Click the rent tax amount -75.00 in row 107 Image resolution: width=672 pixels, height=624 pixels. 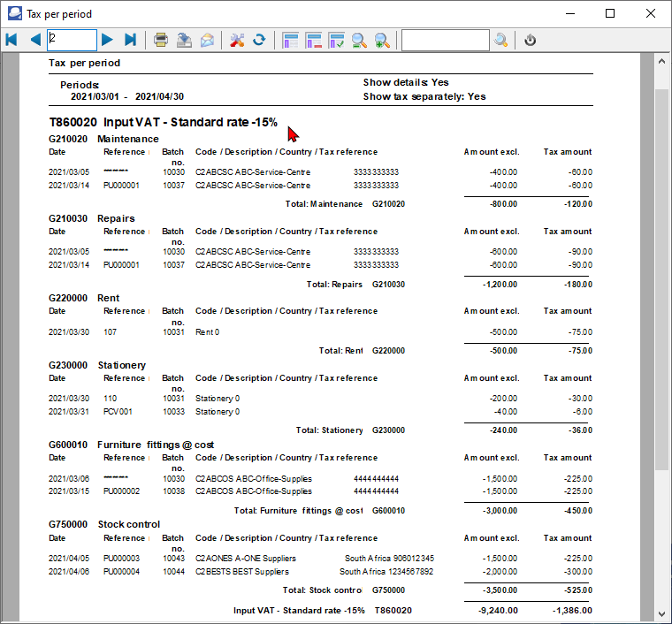580,332
